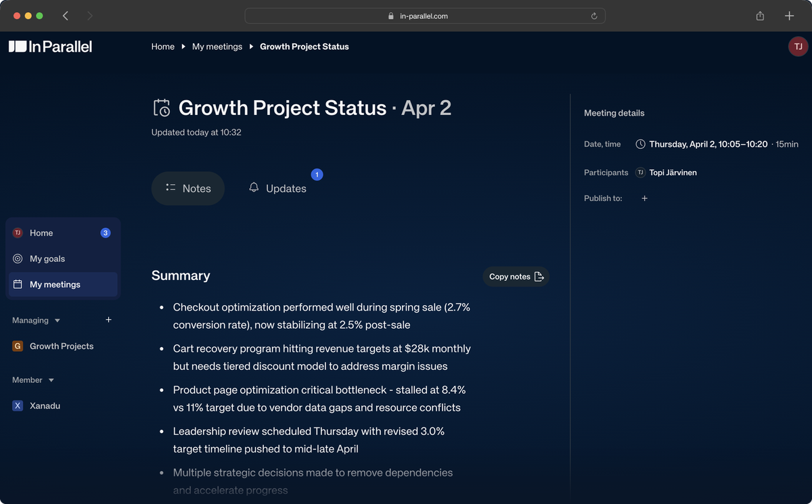Click the TJ icon beside Home in sidebar
812x504 pixels.
coord(18,233)
